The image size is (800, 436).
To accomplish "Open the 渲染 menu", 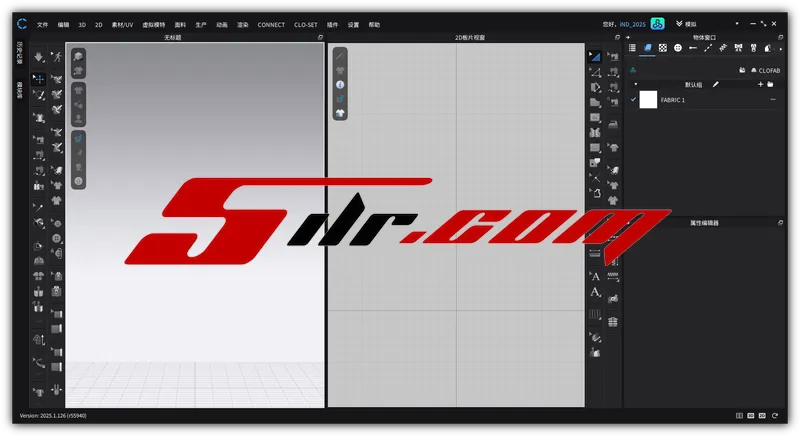I will click(x=242, y=24).
